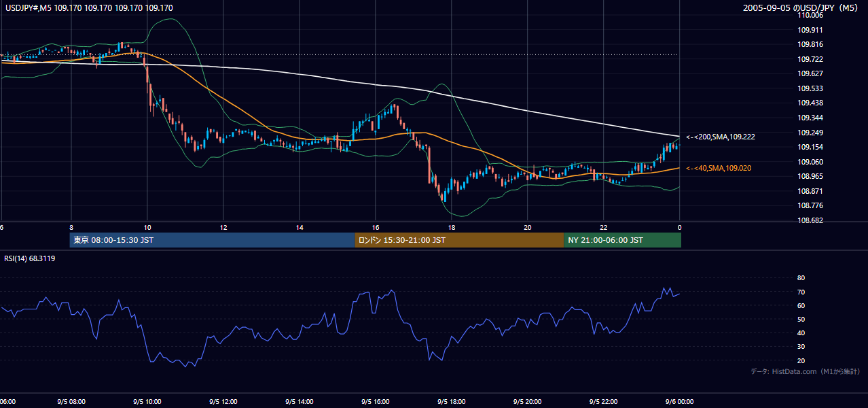
Task: Click the RSI(14) 68.3119 indicator label
Action: click(x=31, y=258)
